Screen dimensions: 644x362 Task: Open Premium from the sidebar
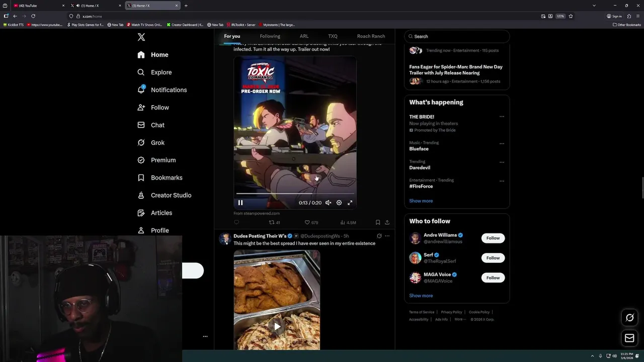tap(156, 160)
